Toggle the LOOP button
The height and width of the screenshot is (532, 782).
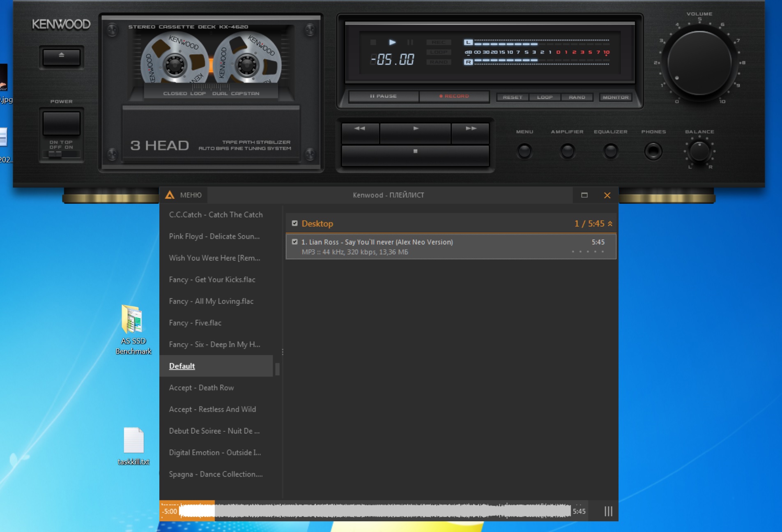pyautogui.click(x=545, y=97)
